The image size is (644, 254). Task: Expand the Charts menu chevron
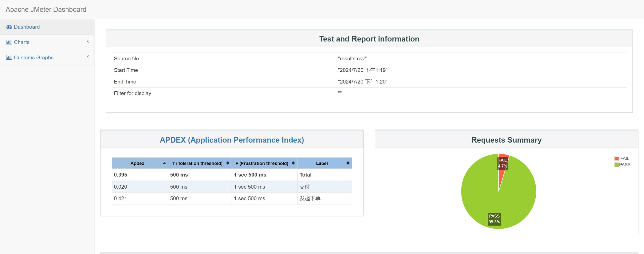click(x=88, y=41)
